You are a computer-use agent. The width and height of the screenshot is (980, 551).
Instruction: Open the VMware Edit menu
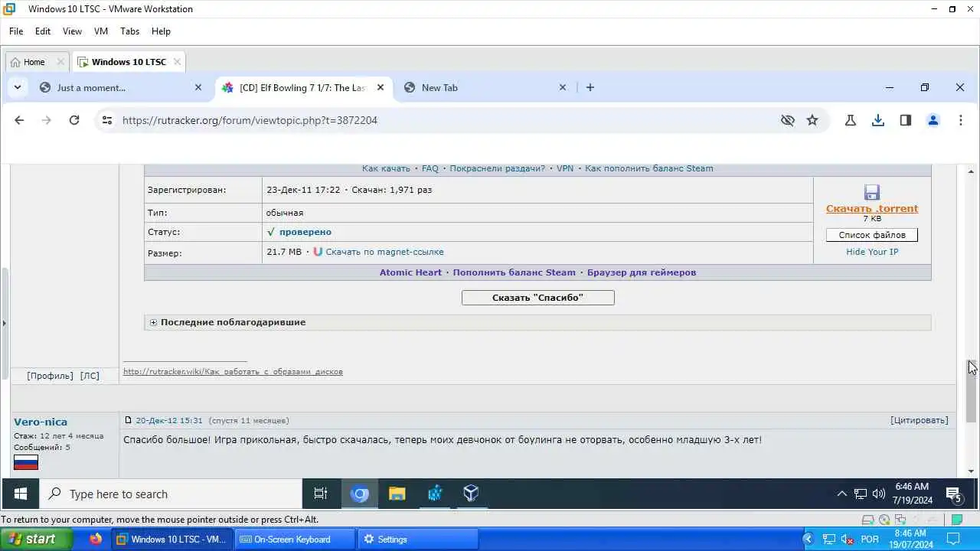pyautogui.click(x=43, y=31)
